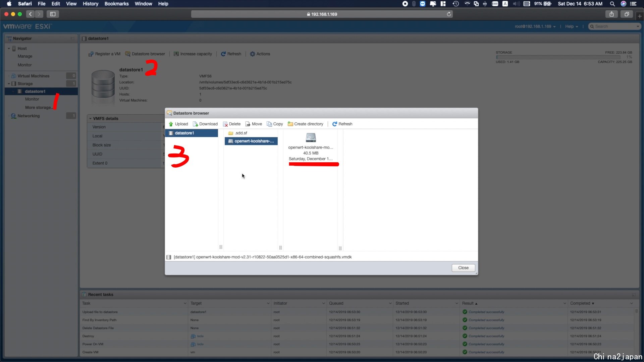Click Delete in the Datastore browser toolbar
The image size is (644, 362).
232,124
